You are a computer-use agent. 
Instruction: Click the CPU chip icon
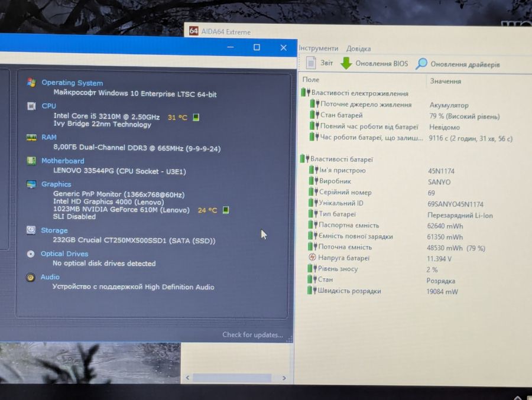pyautogui.click(x=31, y=106)
